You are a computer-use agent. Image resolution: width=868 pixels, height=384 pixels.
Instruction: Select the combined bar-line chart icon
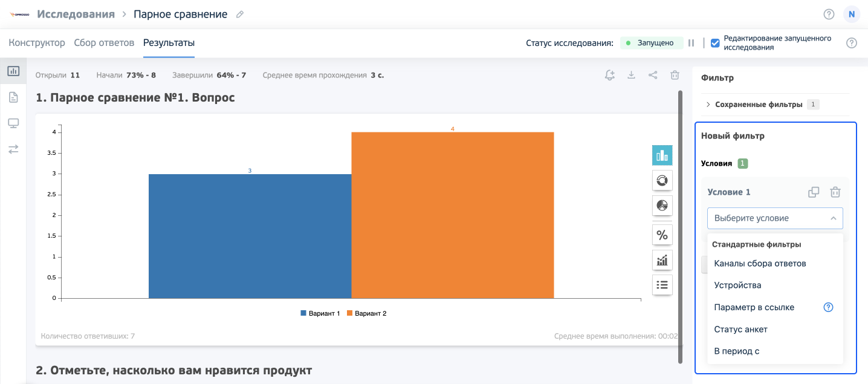click(x=662, y=260)
